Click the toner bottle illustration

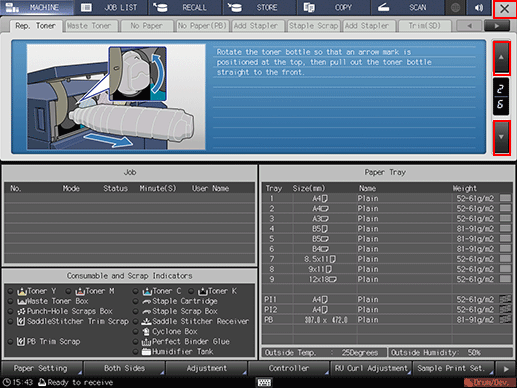point(116,97)
